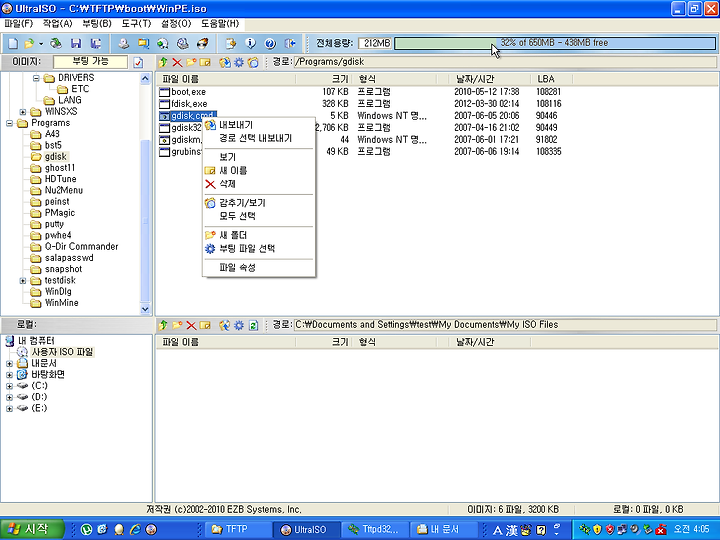Click red X delete icon in image toolbar
Image resolution: width=720 pixels, height=540 pixels.
click(x=177, y=62)
